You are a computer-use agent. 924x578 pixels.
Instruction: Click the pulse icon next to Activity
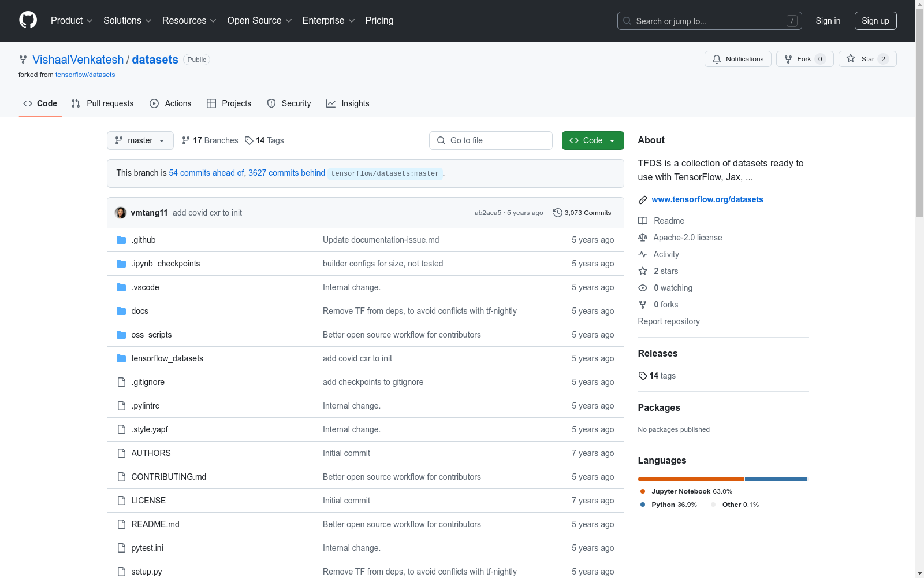[x=643, y=254]
